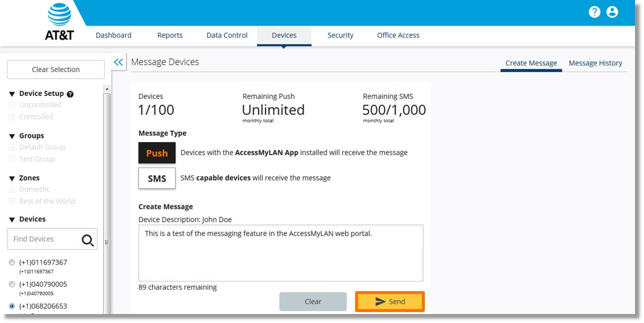Toggle the Test Group checkbox
This screenshot has height=323, width=644.
point(12,160)
